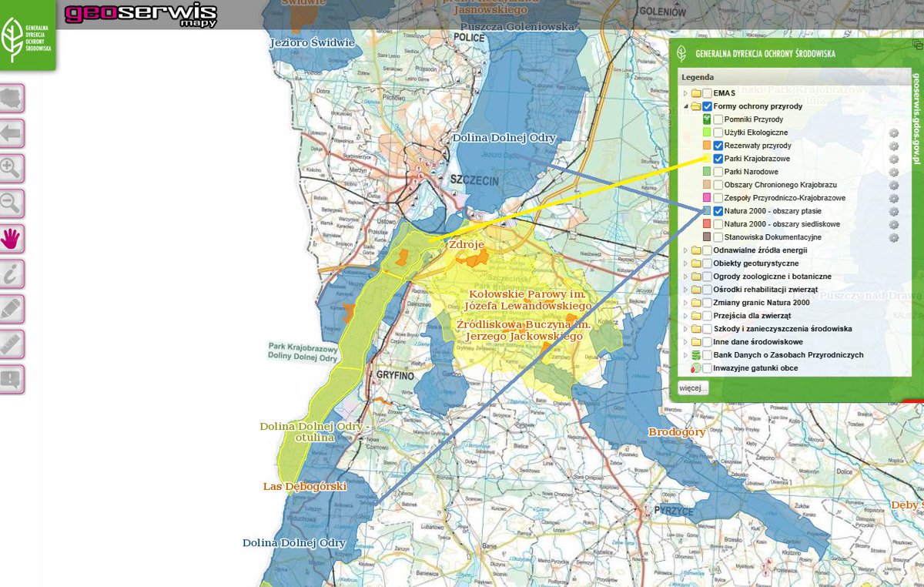The width and height of the screenshot is (924, 587).
Task: Click the legend panel detach window icon
Action: coord(918,45)
